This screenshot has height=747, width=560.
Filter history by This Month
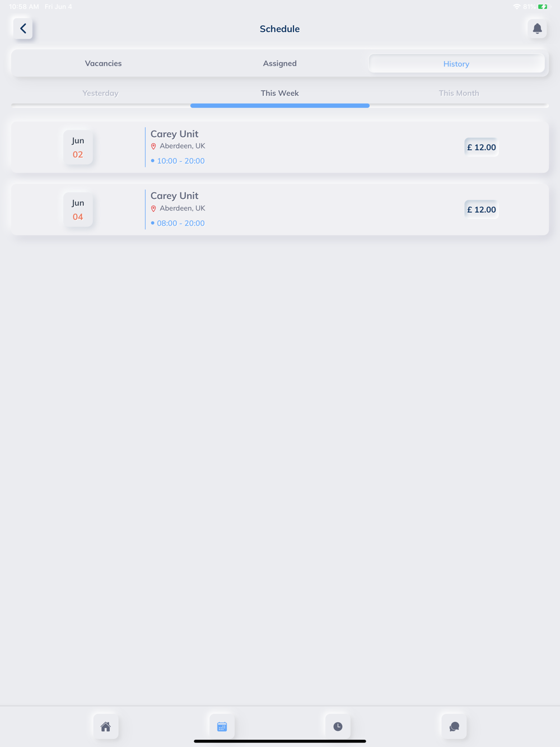point(459,93)
